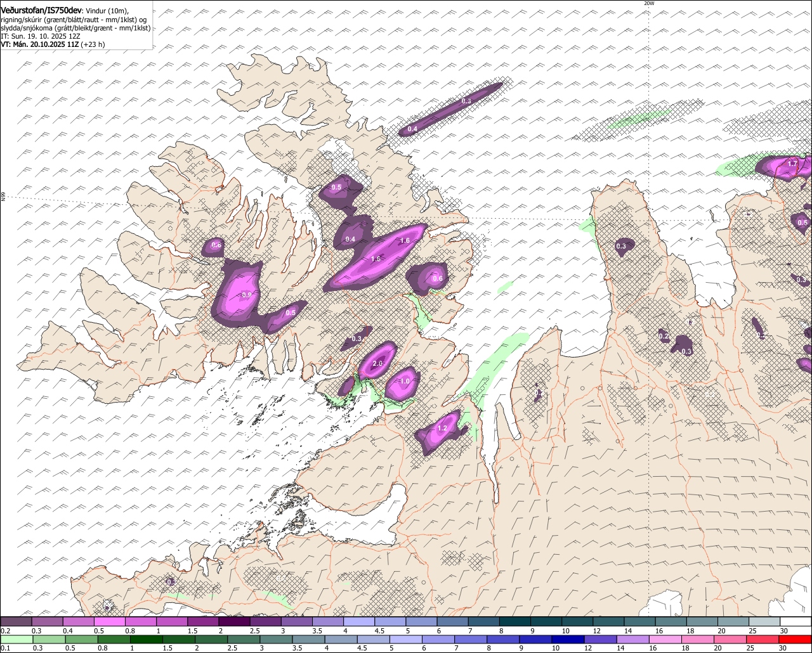Pick the white 30 mm snow swatch
Screen dimensions: 812x653
pos(796,621)
